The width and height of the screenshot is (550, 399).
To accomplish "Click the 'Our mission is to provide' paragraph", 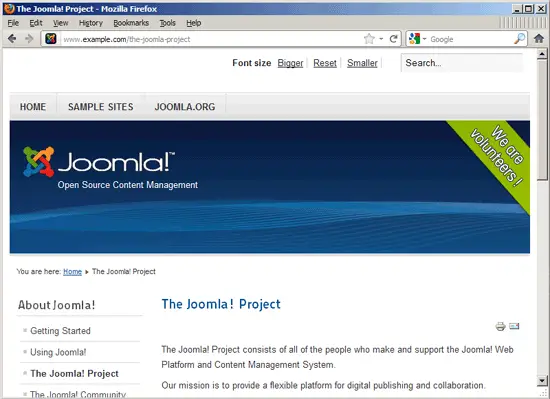I will point(323,385).
